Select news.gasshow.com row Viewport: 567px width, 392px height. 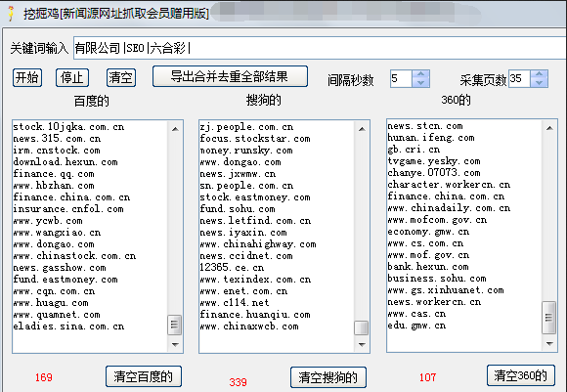[x=60, y=268]
